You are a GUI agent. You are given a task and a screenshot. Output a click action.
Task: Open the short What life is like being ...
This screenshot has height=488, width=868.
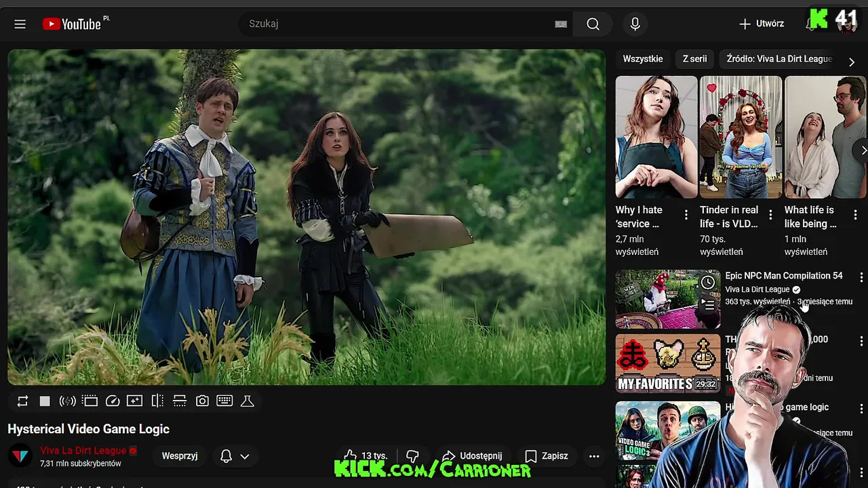(825, 137)
